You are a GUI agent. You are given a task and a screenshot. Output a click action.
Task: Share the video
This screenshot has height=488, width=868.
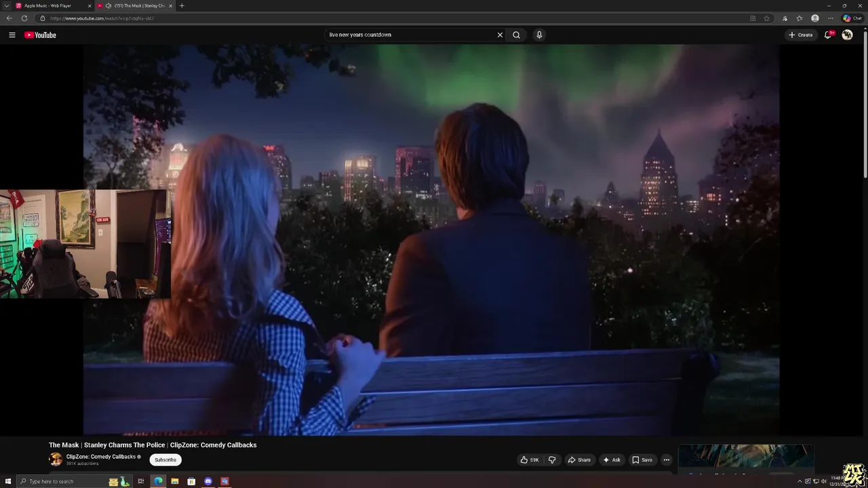tap(579, 460)
